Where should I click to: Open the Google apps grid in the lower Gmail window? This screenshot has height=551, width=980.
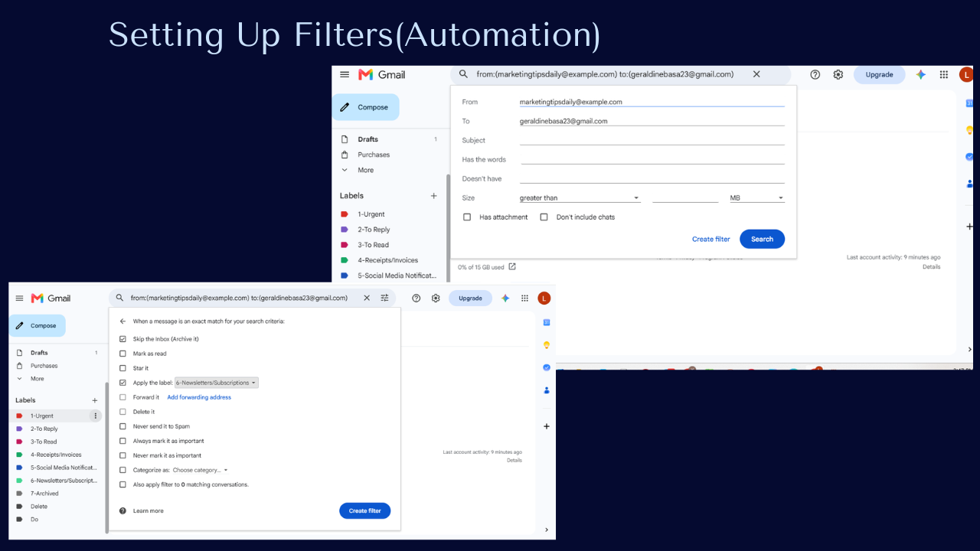click(524, 298)
